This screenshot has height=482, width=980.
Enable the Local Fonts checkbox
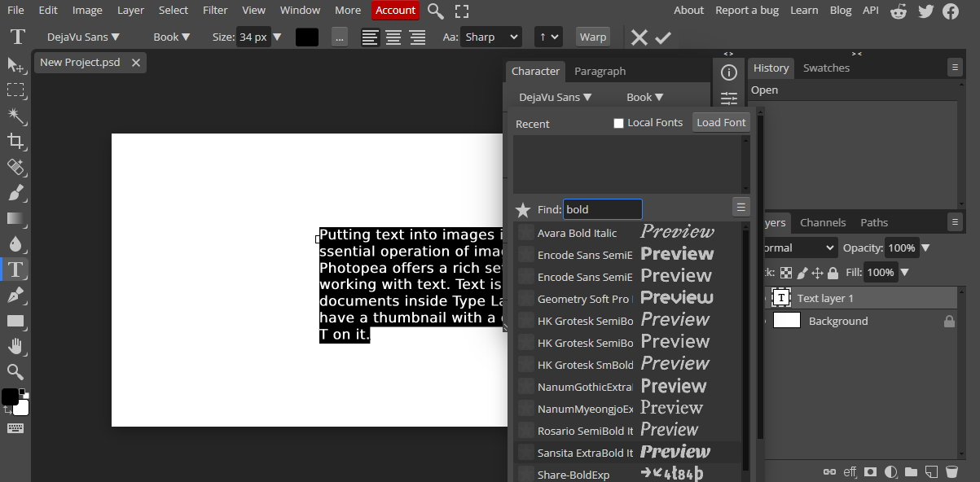point(618,123)
